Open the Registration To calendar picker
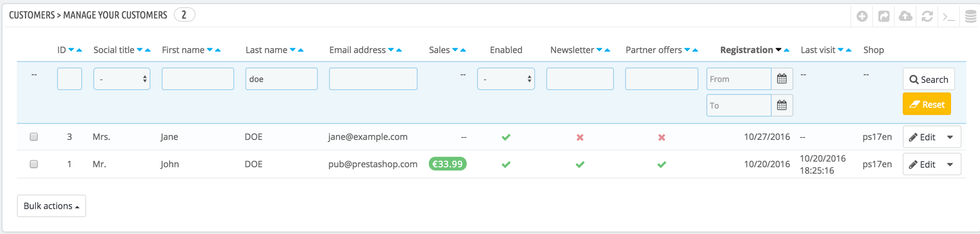Screen dimensions: 980x234 tap(782, 105)
